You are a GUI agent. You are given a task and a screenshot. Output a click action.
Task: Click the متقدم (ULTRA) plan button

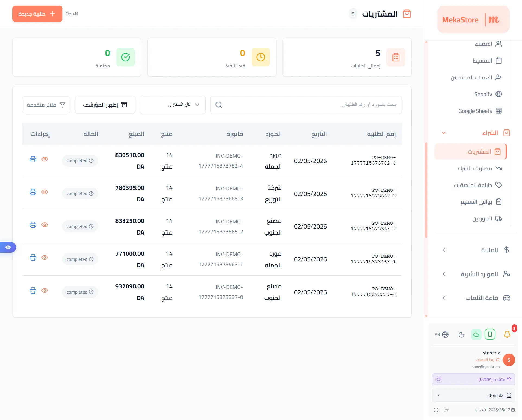pos(473,379)
